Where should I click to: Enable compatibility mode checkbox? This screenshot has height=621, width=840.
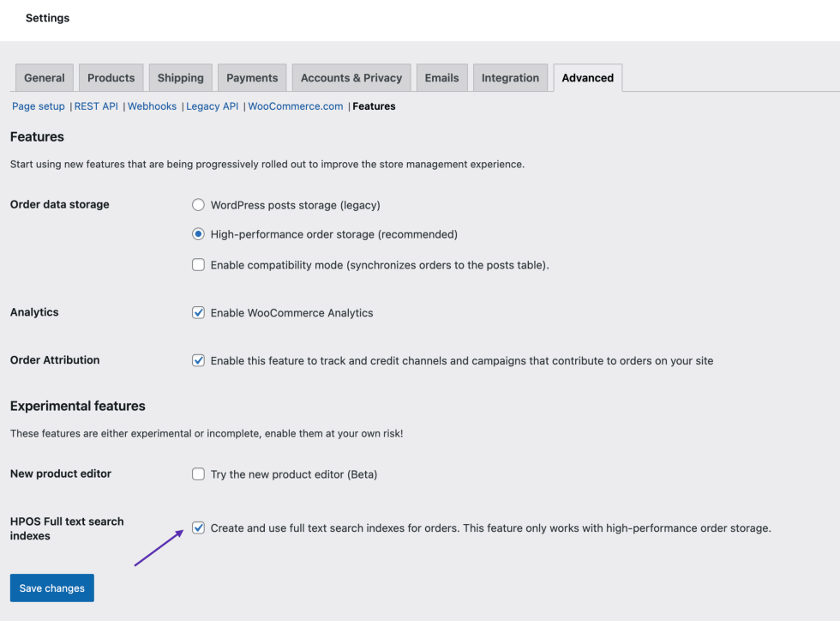(199, 265)
